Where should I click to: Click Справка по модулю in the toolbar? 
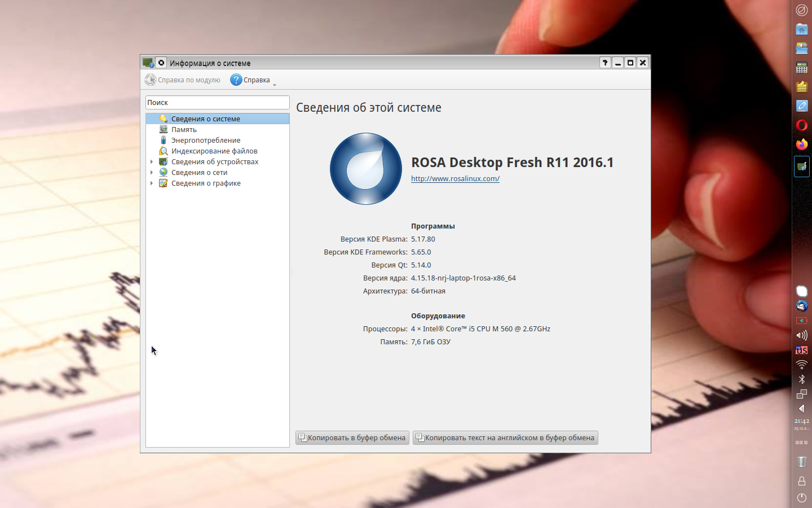(x=183, y=80)
